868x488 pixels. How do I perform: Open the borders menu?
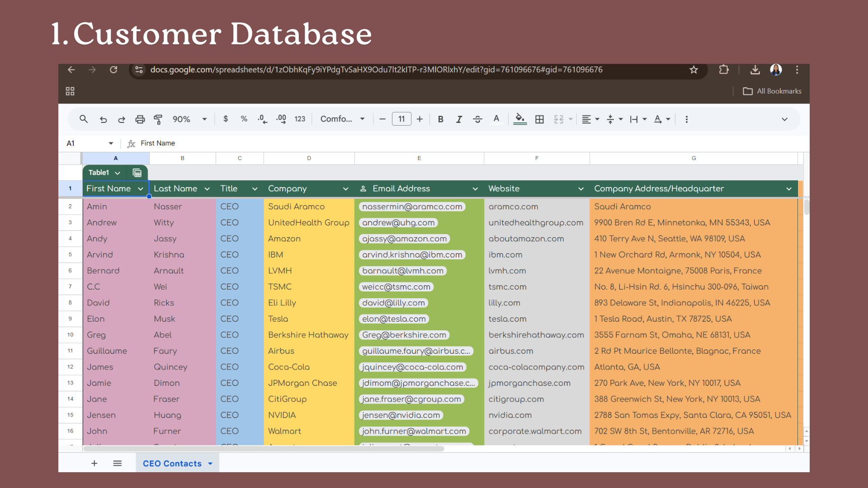[x=539, y=119]
